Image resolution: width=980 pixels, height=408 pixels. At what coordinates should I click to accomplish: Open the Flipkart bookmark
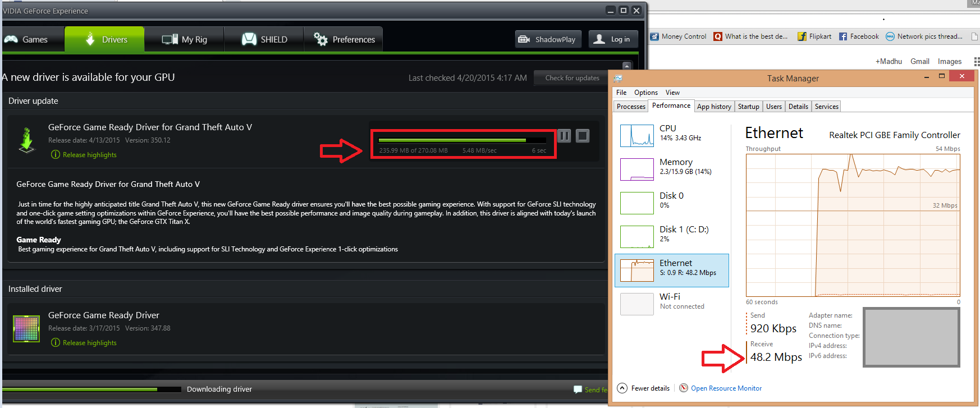coord(814,36)
